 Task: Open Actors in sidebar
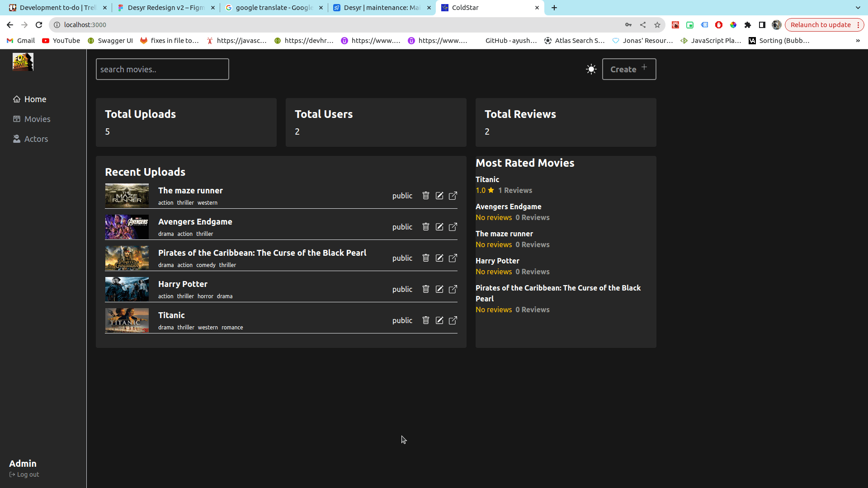(x=30, y=139)
